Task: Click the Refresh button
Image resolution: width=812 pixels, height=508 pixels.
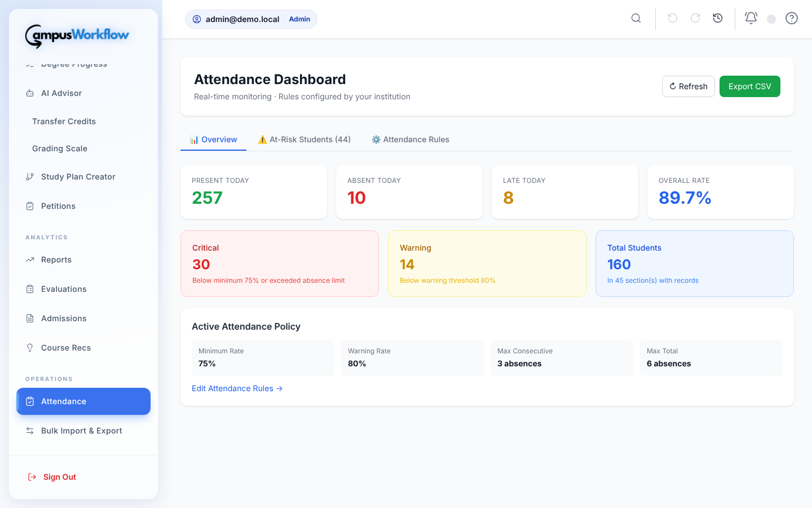Action: 689,86
